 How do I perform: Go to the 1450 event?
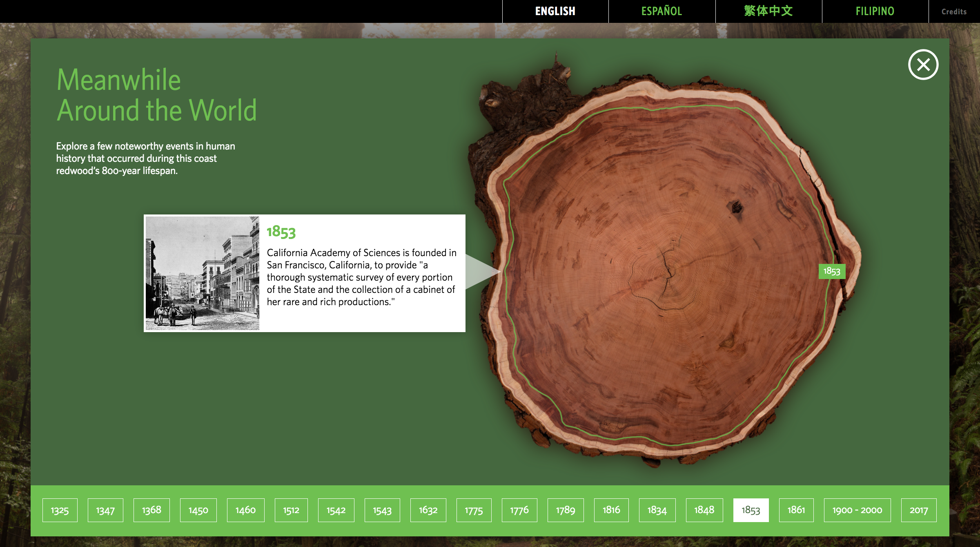[x=198, y=510]
